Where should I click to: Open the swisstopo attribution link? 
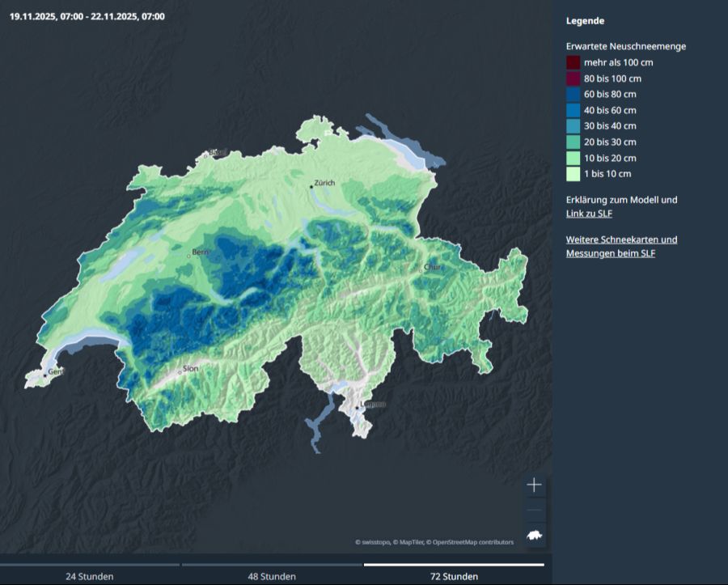pyautogui.click(x=375, y=542)
